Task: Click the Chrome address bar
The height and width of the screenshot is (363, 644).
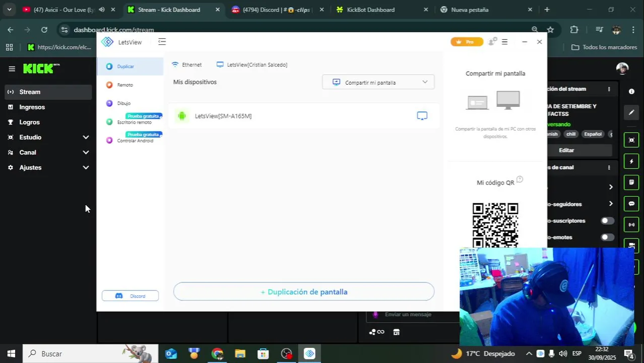Action: [297, 30]
